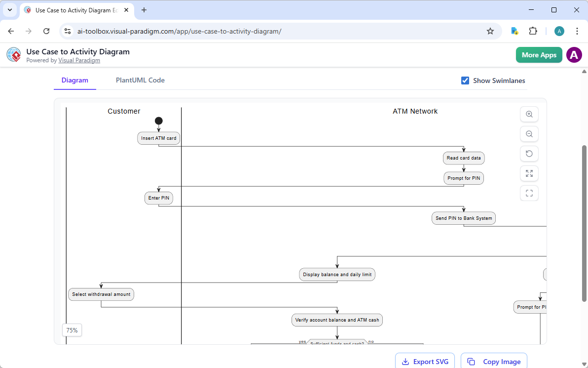Viewport: 588px width, 368px height.
Task: Open the Chrome three-dot menu
Action: (577, 31)
